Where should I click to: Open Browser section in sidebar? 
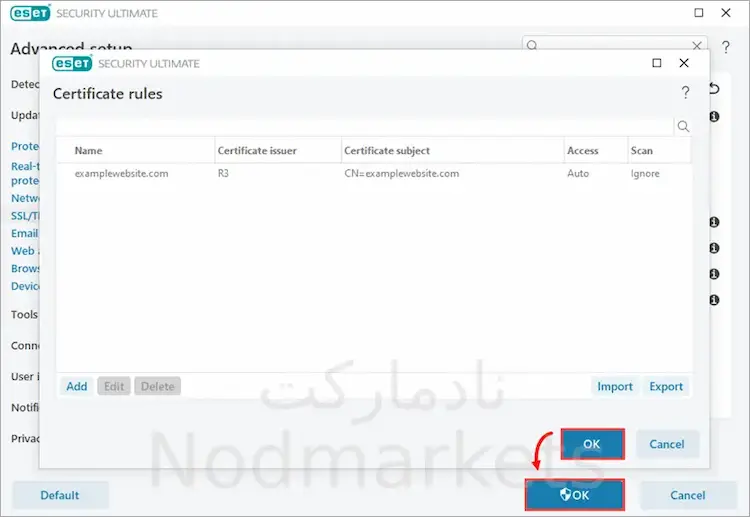25,268
